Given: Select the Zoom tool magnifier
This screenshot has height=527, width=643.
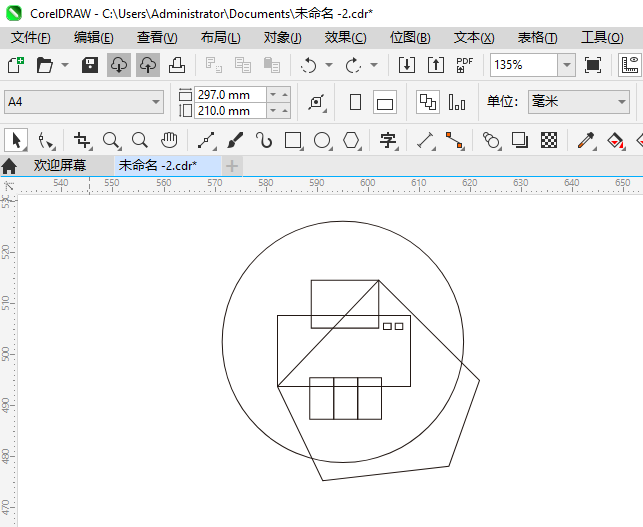Looking at the screenshot, I should pyautogui.click(x=111, y=140).
